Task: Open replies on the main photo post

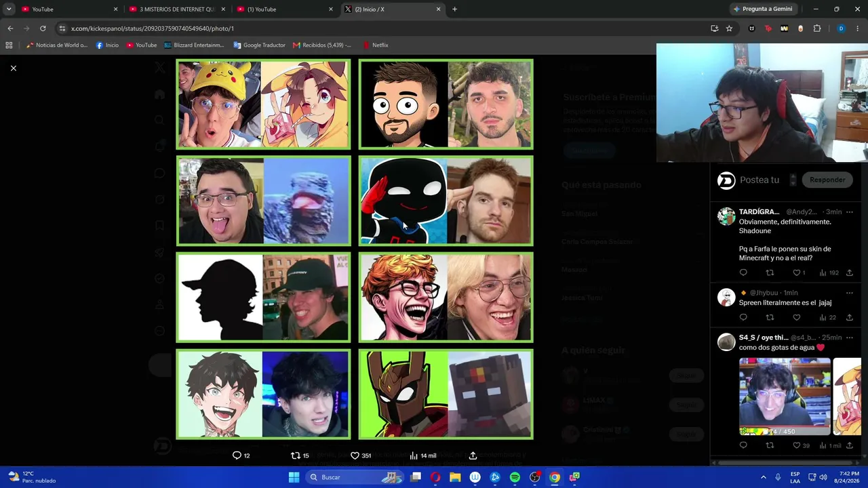Action: (x=241, y=455)
